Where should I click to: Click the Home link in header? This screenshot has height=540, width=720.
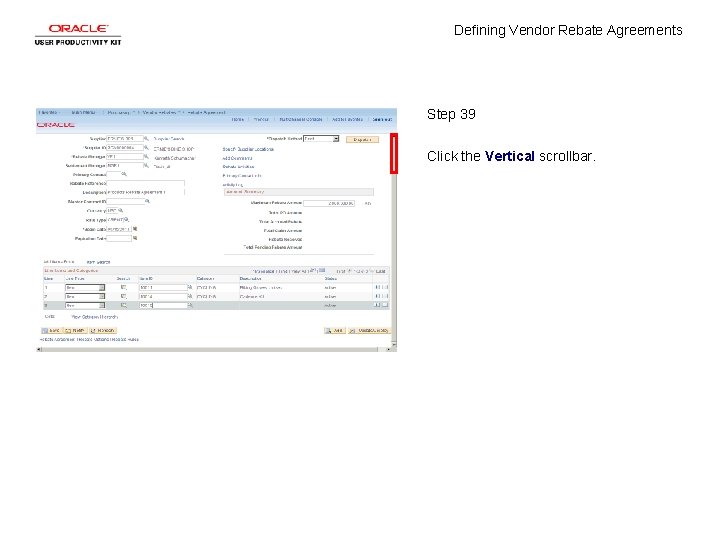(x=237, y=119)
